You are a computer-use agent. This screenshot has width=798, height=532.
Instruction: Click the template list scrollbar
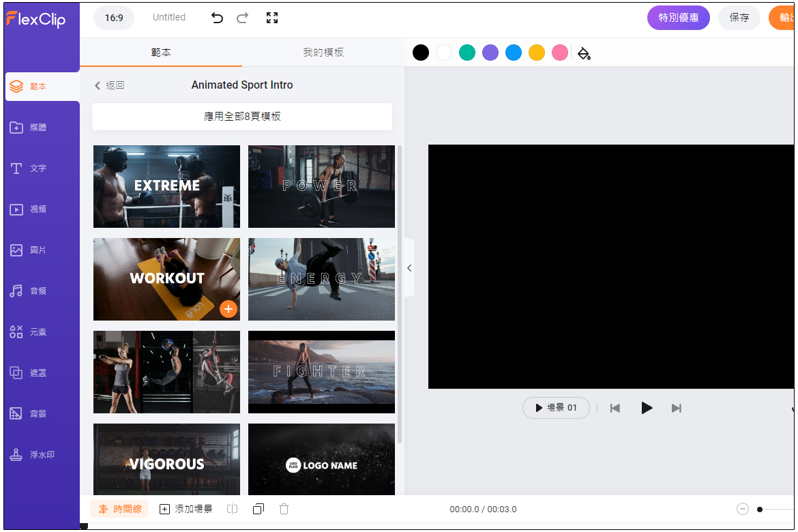coord(400,294)
